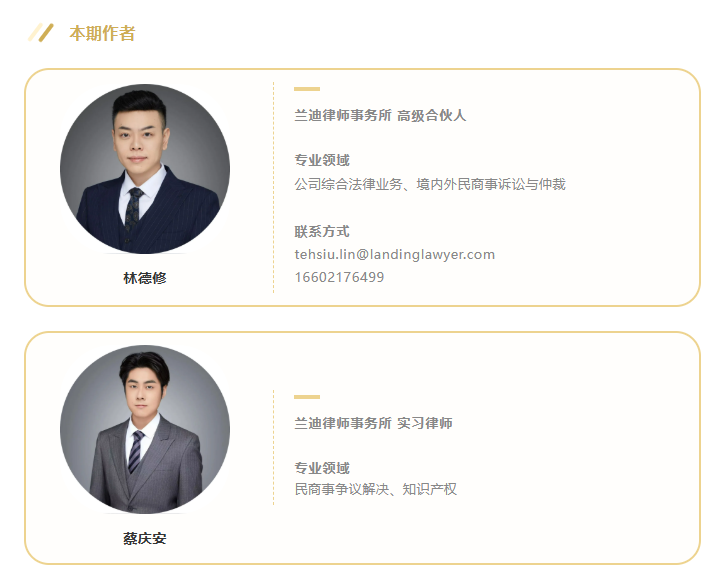Click the 专业领域 label in 林德修's card
This screenshot has height=574, width=712.
pyautogui.click(x=322, y=160)
